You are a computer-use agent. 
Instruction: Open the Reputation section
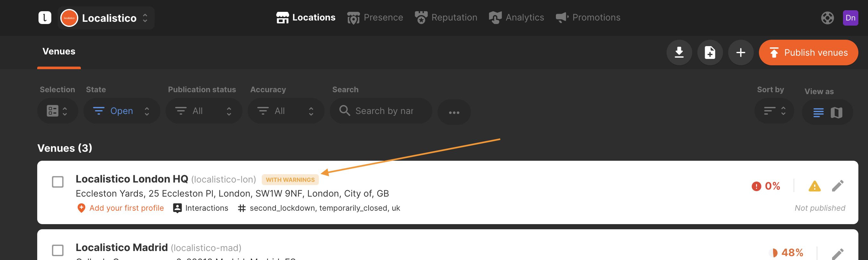[x=446, y=18]
